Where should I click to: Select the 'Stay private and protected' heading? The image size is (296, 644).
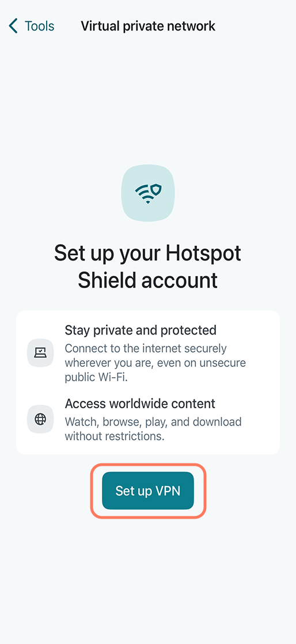[141, 330]
